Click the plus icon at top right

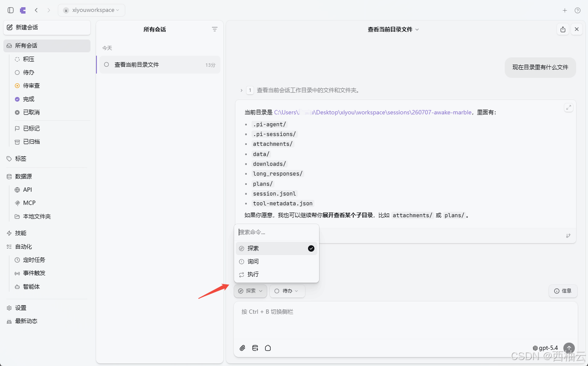(x=565, y=10)
